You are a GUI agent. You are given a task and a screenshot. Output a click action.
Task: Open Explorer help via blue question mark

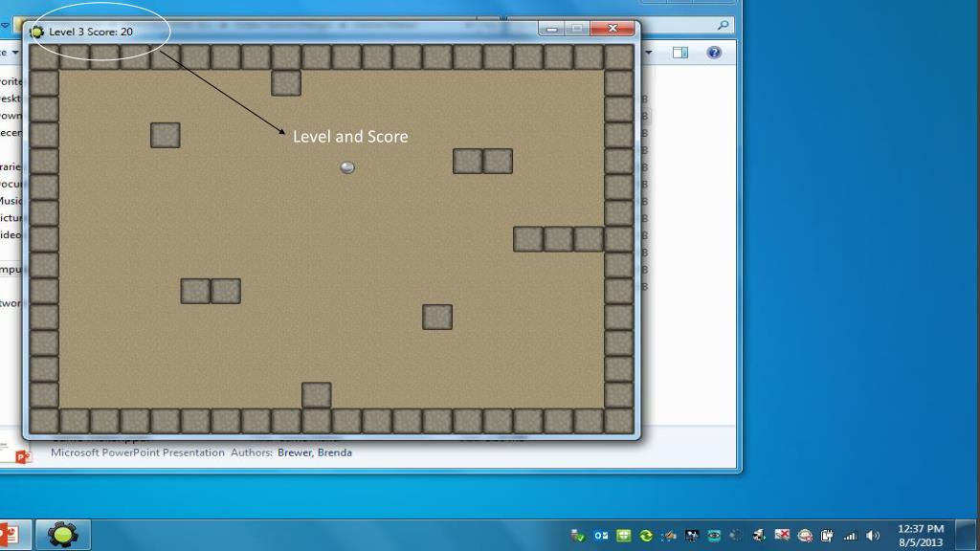click(x=714, y=53)
